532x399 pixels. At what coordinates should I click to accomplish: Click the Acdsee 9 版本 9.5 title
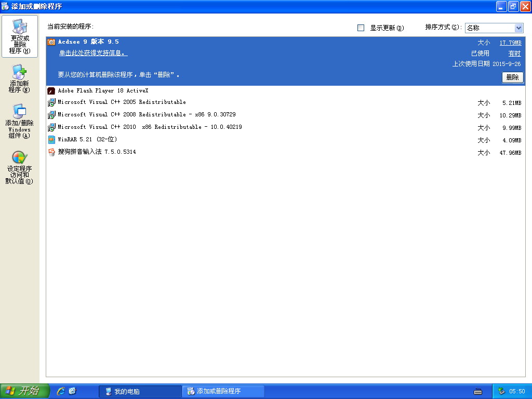(88, 42)
